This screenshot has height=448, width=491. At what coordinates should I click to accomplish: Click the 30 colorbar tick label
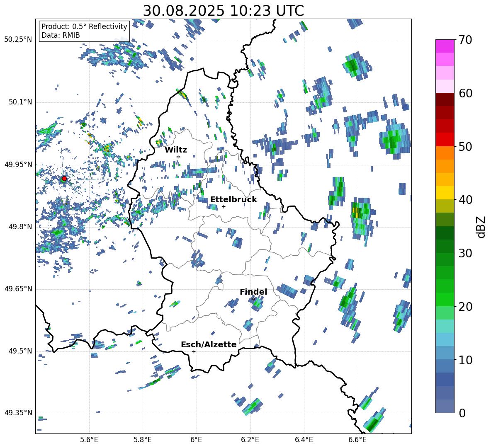(465, 253)
